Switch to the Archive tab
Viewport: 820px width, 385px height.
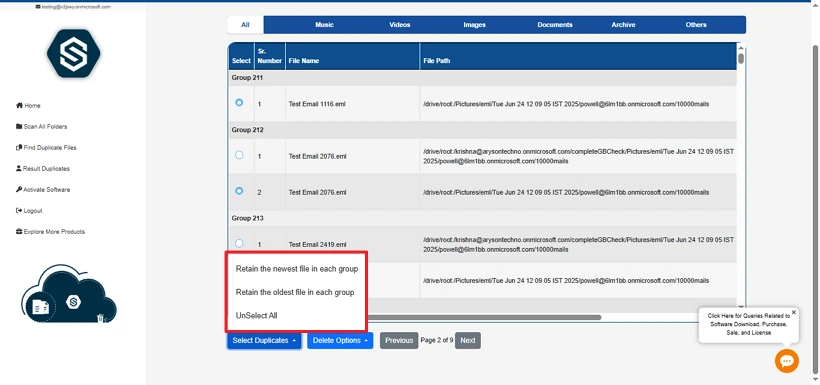(x=623, y=25)
